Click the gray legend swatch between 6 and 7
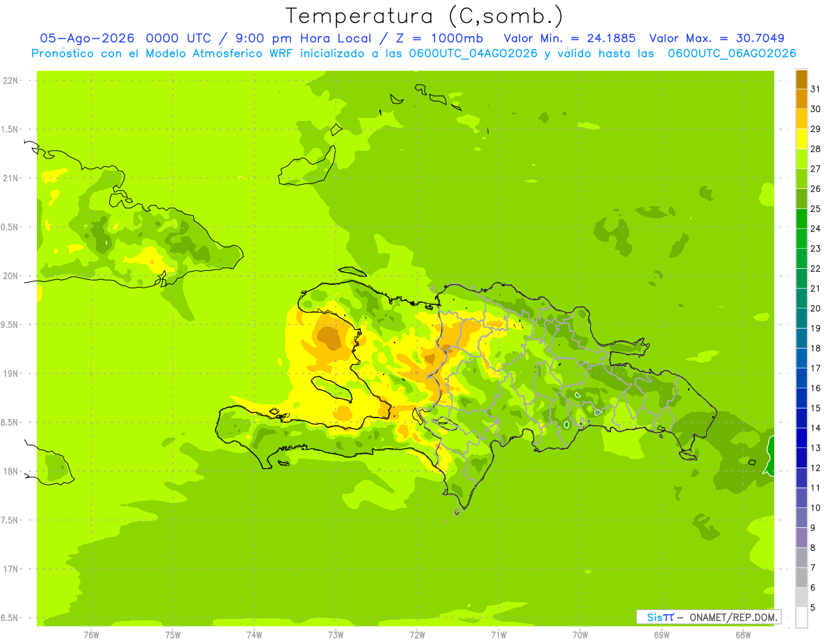834x644 pixels. tap(801, 577)
